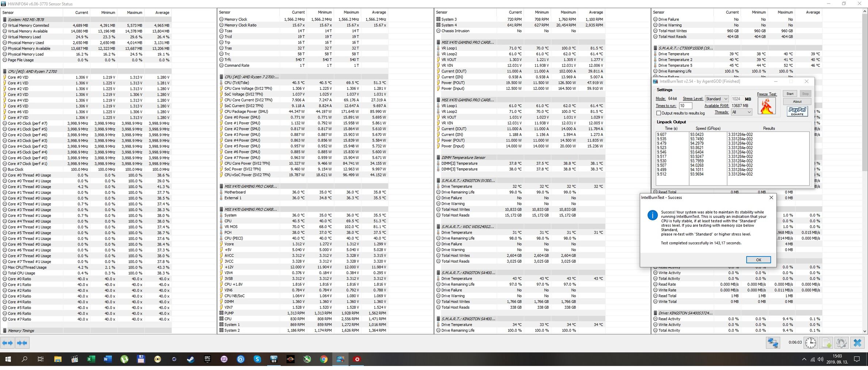Open HWiNFO sensor settings gear icon
The width and height of the screenshot is (868, 370).
coord(841,343)
